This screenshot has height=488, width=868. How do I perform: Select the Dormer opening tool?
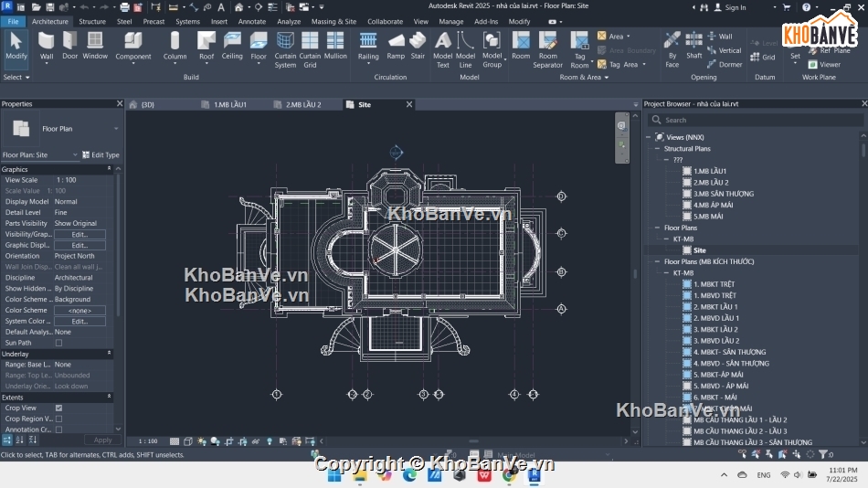(x=725, y=64)
